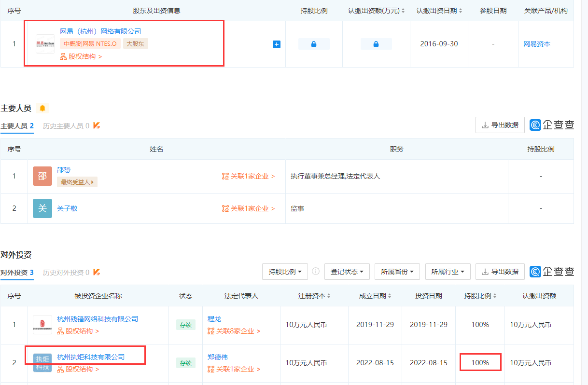Open the legal representative link 程龙

214,319
